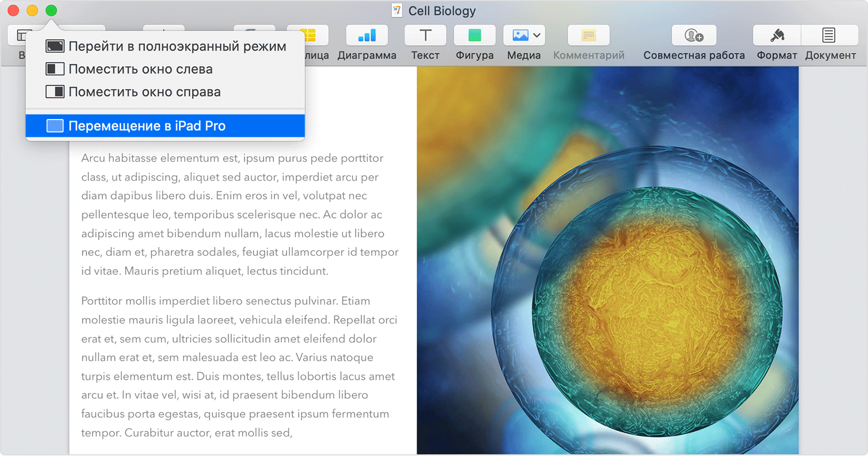Insert a shape with Фигура icon
This screenshot has width=868, height=456.
475,36
